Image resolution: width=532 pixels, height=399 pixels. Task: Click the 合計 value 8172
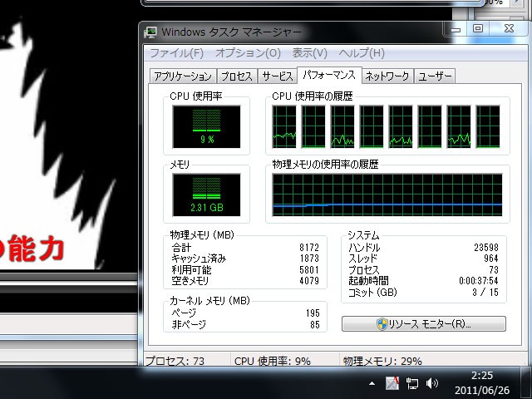pyautogui.click(x=309, y=248)
